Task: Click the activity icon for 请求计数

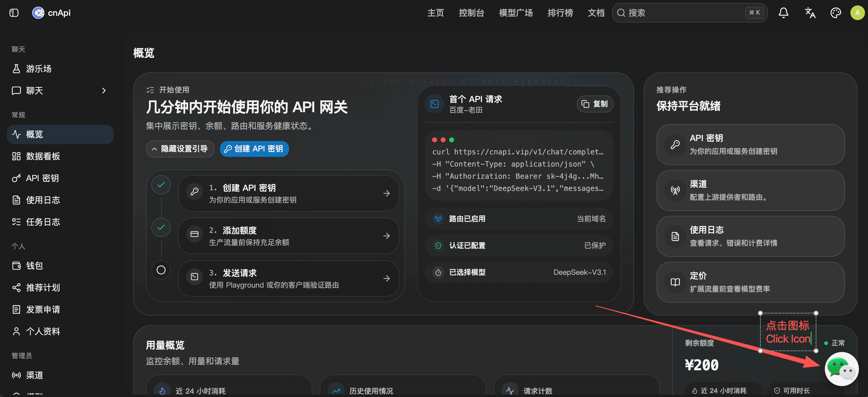Action: pos(510,391)
